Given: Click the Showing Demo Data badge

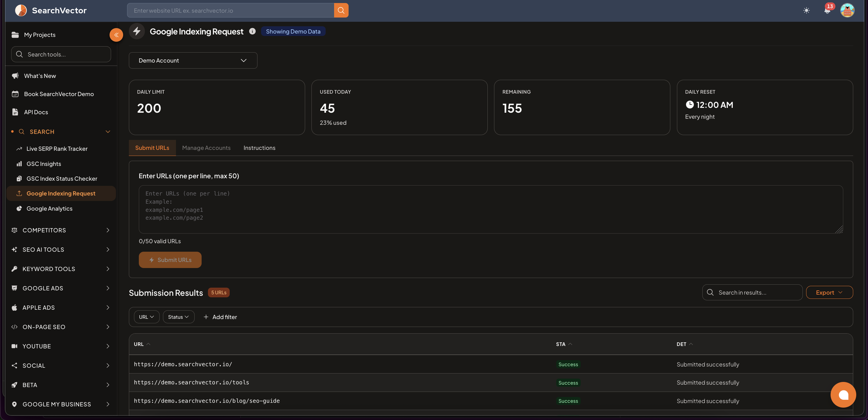Looking at the screenshot, I should (293, 31).
